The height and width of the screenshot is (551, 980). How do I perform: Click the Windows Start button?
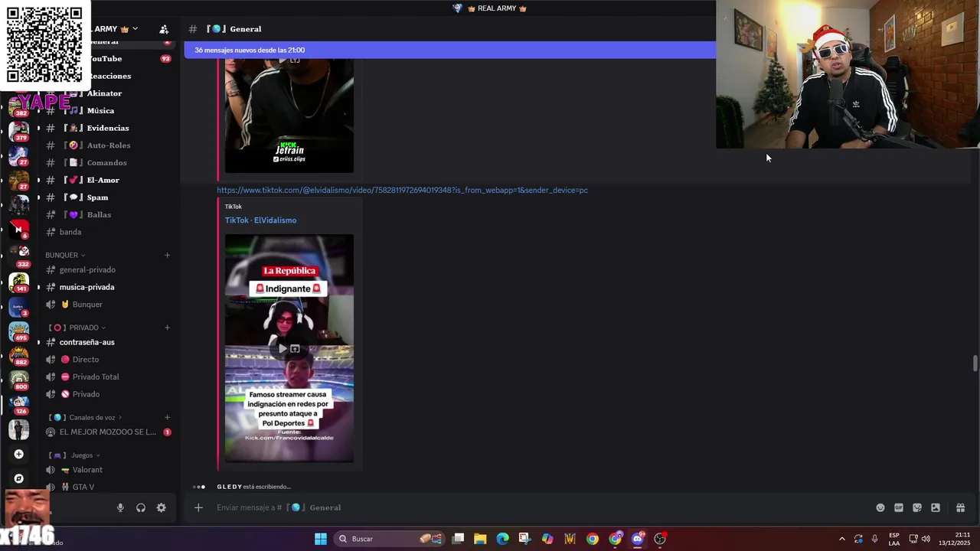click(321, 539)
